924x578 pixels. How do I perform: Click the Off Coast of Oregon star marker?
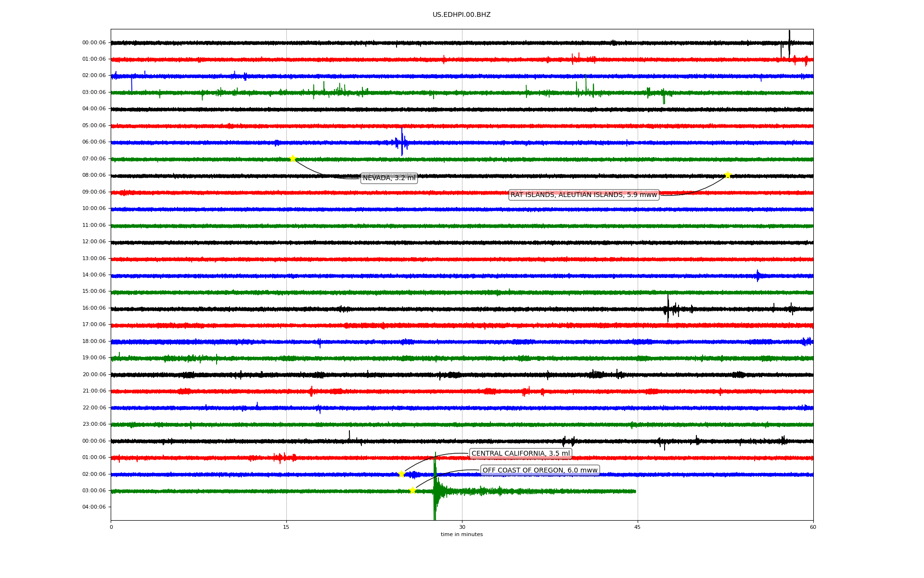pos(412,491)
